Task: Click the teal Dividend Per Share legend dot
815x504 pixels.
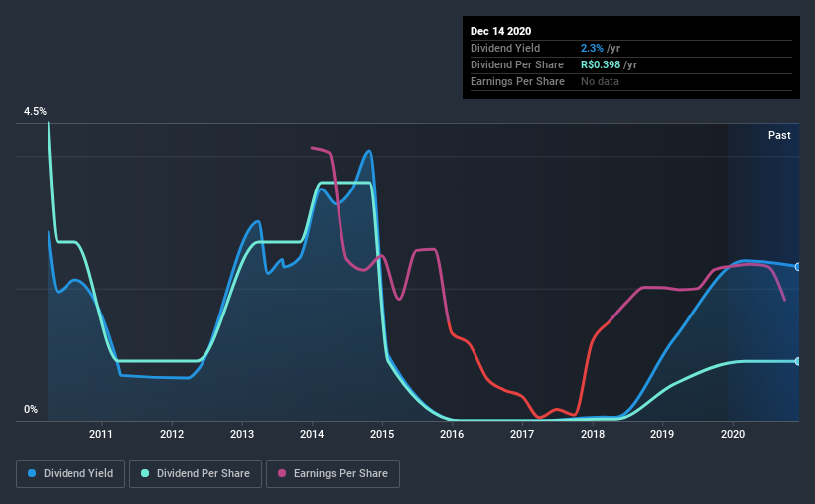Action: pyautogui.click(x=145, y=473)
